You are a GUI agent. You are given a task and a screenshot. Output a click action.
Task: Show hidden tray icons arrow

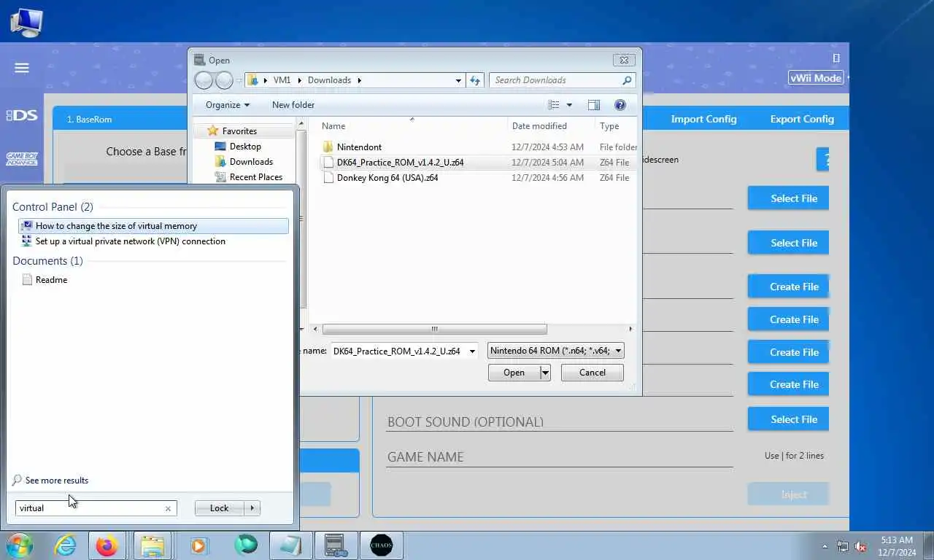click(x=825, y=546)
